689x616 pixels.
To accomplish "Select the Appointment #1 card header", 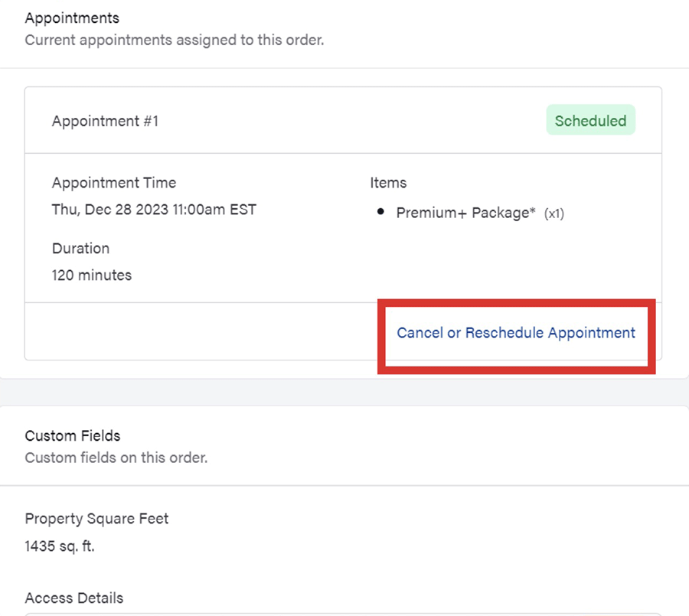I will click(x=106, y=121).
